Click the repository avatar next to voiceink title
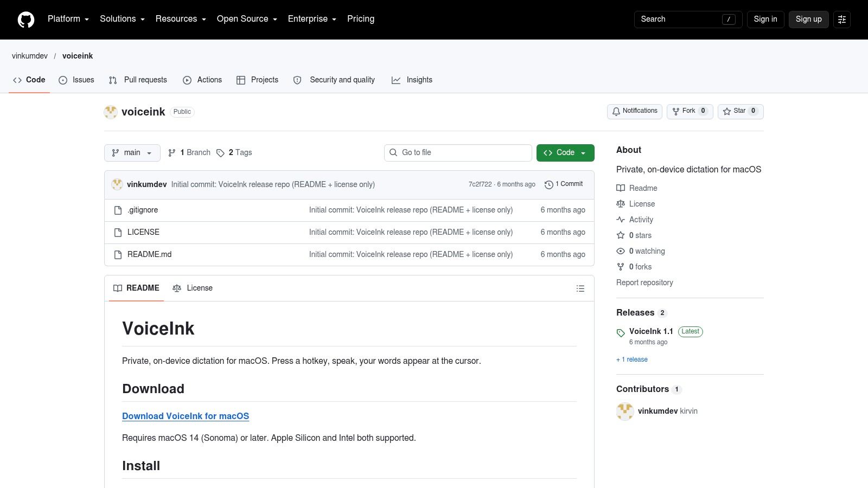 coord(111,112)
